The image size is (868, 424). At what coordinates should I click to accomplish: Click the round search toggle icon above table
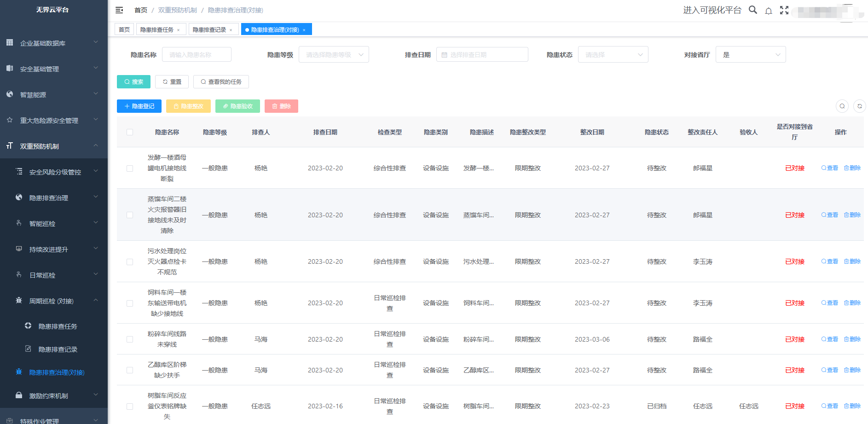pyautogui.click(x=842, y=106)
